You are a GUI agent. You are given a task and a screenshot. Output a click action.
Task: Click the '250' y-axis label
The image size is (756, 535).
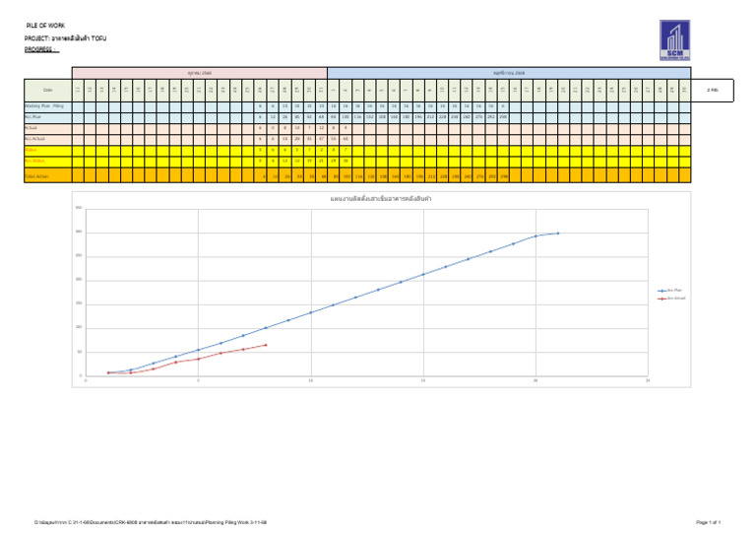pyautogui.click(x=79, y=256)
